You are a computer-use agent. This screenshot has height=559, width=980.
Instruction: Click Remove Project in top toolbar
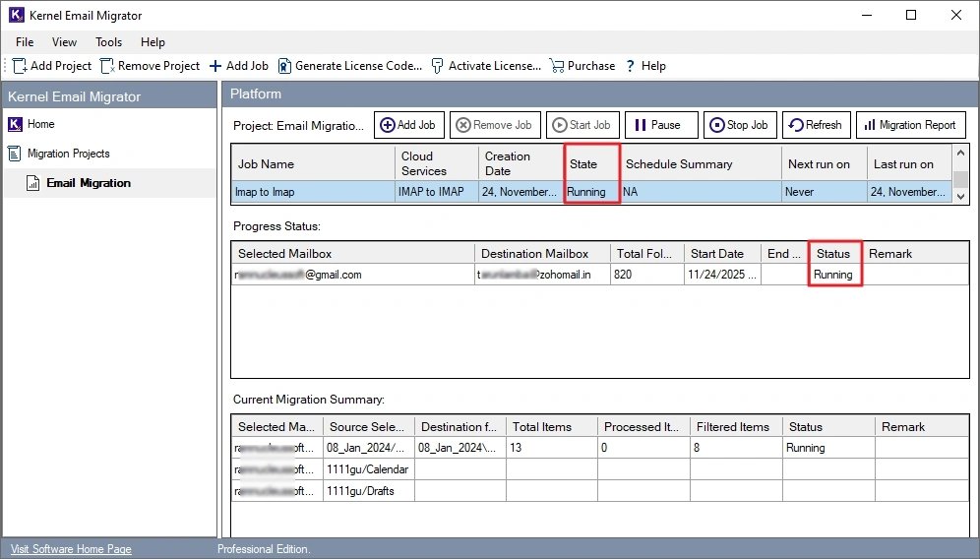pyautogui.click(x=150, y=66)
